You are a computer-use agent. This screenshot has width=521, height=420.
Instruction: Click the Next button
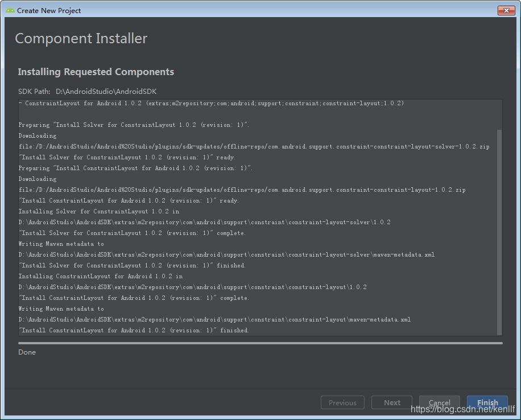pos(392,402)
